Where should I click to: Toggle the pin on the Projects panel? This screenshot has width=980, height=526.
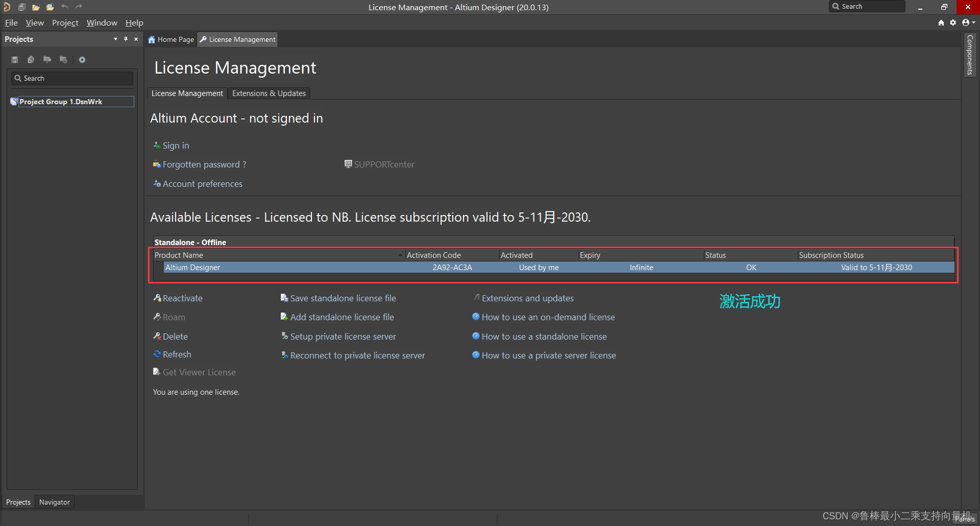tap(126, 39)
